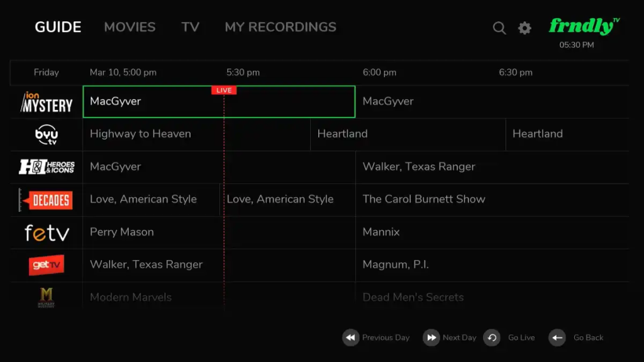The height and width of the screenshot is (362, 644).
Task: Click the Go Live label
Action: coord(521,337)
